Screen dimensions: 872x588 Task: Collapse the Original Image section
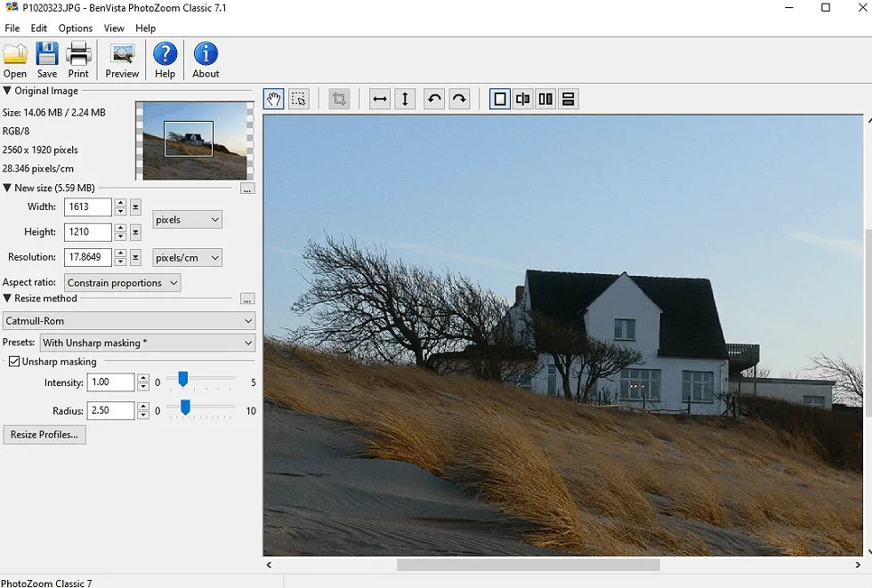(8, 91)
